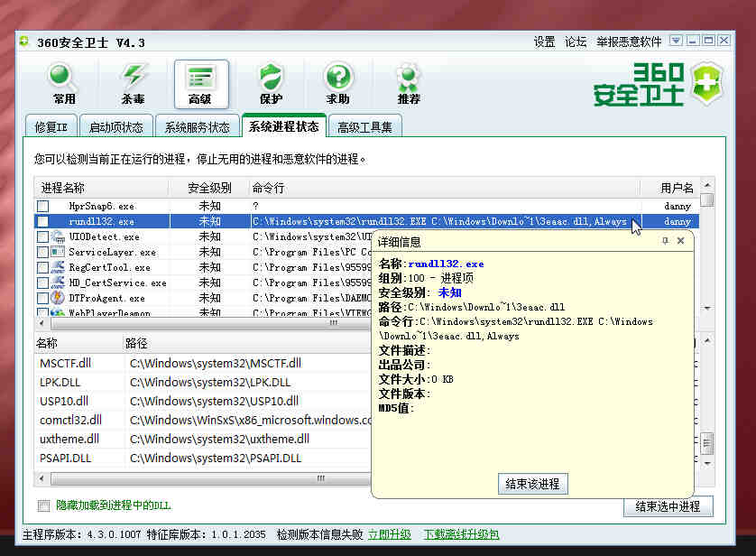Viewport: 756px width, 556px height.
Task: Click rundll32.exe name link in details popup
Action: [446, 264]
